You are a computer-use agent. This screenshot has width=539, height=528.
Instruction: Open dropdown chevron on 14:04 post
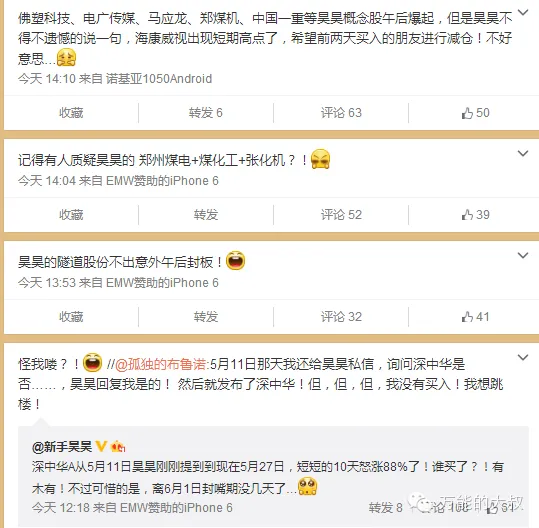523,153
